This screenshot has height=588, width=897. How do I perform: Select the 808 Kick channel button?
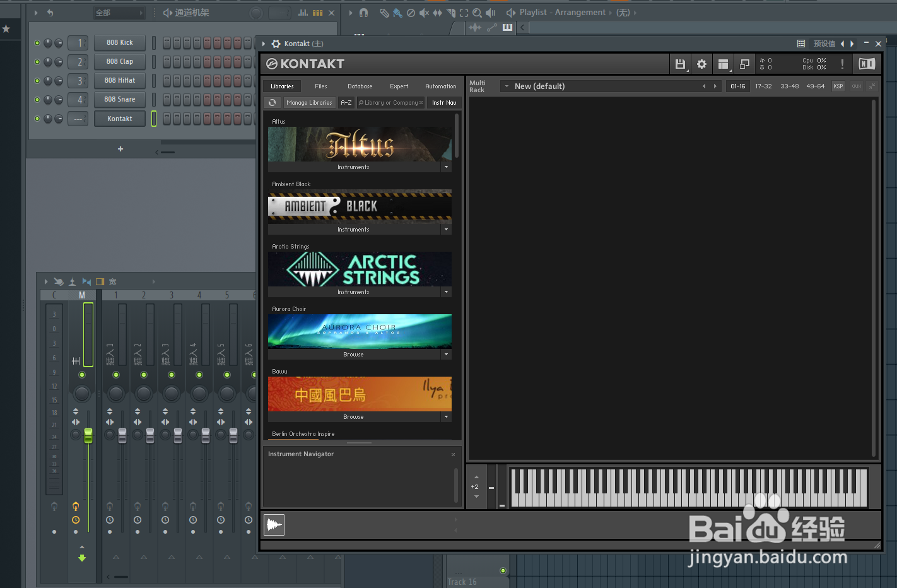[x=120, y=43]
